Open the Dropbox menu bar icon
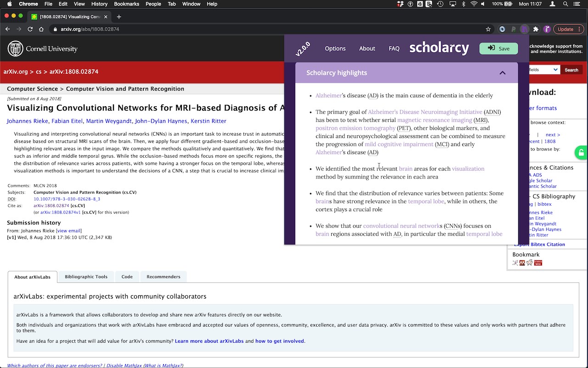 click(x=401, y=4)
